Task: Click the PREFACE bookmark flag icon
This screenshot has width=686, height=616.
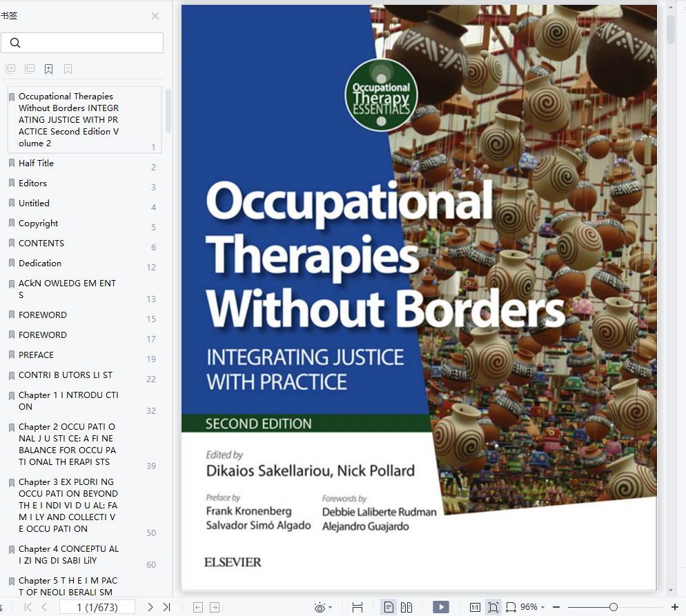Action: click(x=12, y=355)
